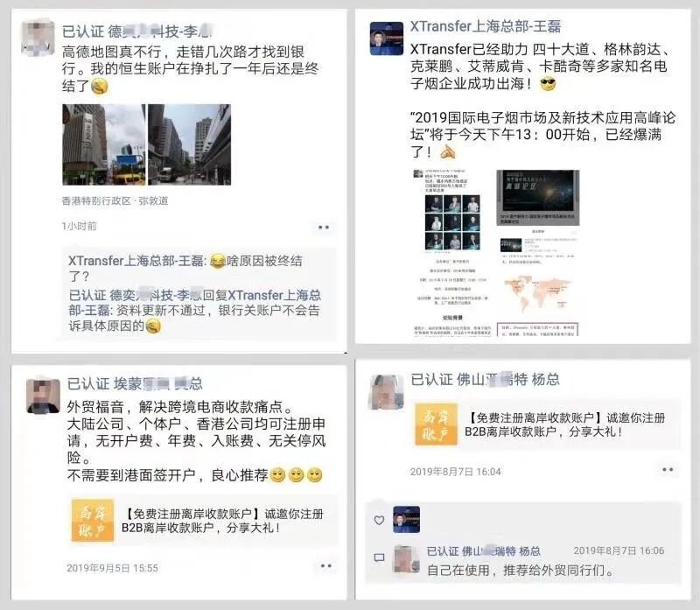Image resolution: width=700 pixels, height=610 pixels.
Task: Open the comment menu under the 1小时前 post
Action: [324, 228]
